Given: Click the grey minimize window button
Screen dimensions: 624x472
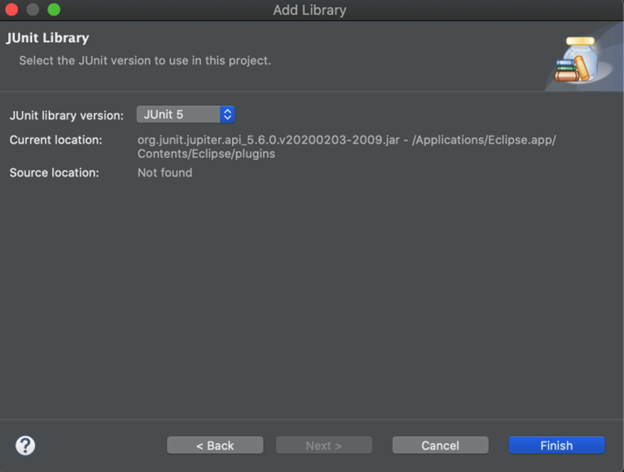Looking at the screenshot, I should coord(33,10).
